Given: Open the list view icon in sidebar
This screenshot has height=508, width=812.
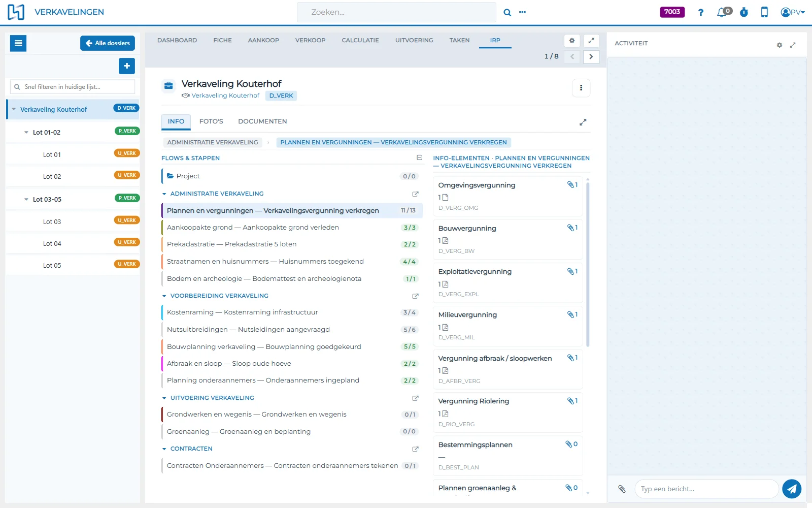Looking at the screenshot, I should tap(18, 43).
